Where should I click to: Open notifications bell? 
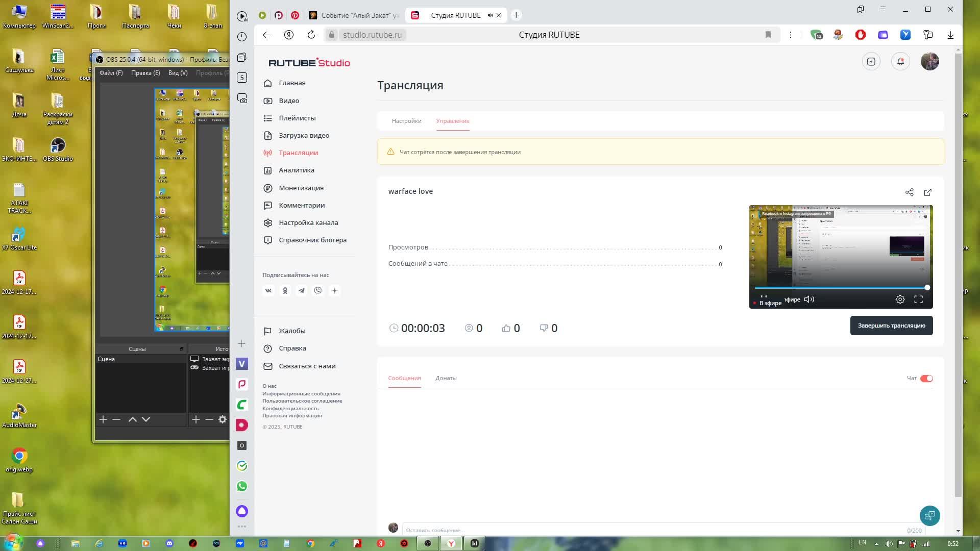click(x=900, y=62)
